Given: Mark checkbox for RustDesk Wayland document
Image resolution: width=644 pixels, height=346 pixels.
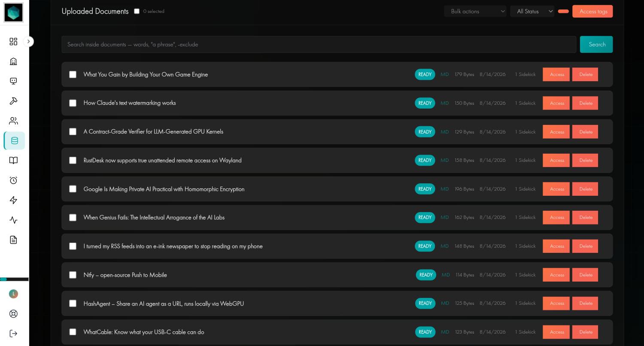Looking at the screenshot, I should (73, 161).
